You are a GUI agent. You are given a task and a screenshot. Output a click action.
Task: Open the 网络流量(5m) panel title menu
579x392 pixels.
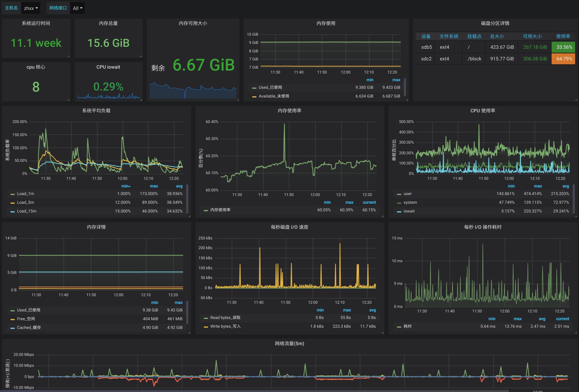(x=289, y=344)
